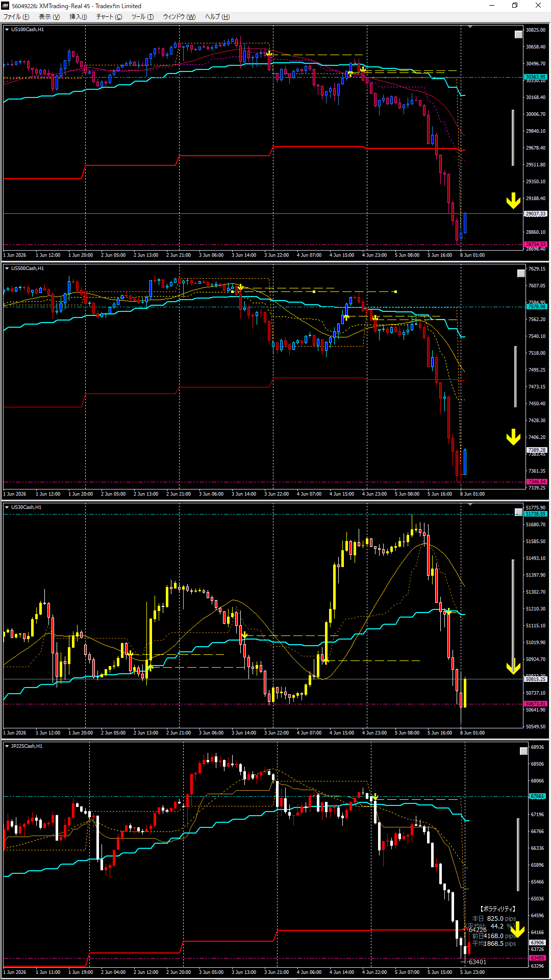Expand the triangle beside the US30Cash,H1 title
551x980 pixels.
coord(7,507)
